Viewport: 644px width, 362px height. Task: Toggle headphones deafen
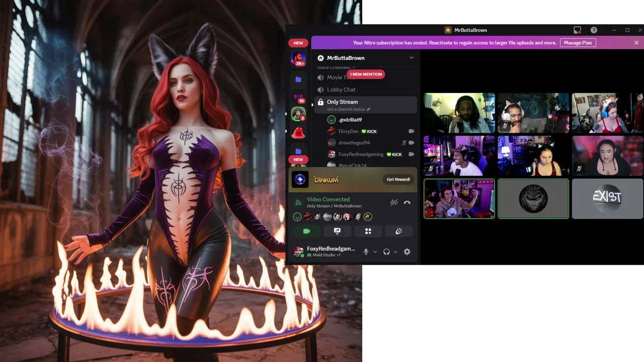pyautogui.click(x=386, y=252)
